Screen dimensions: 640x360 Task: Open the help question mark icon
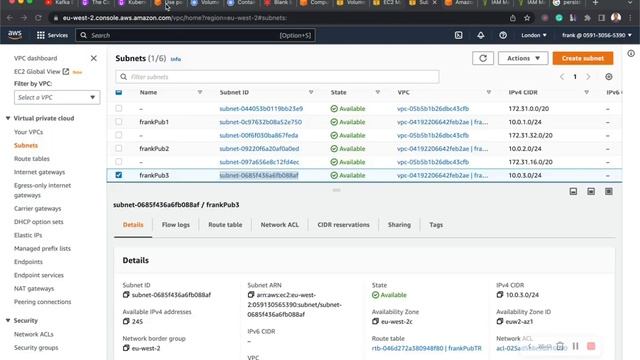503,36
